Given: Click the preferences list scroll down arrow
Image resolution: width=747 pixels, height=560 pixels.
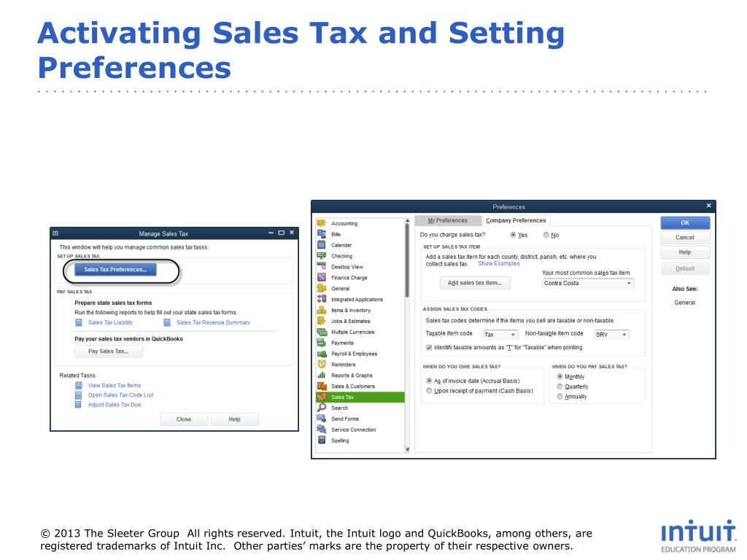Looking at the screenshot, I should tap(407, 449).
